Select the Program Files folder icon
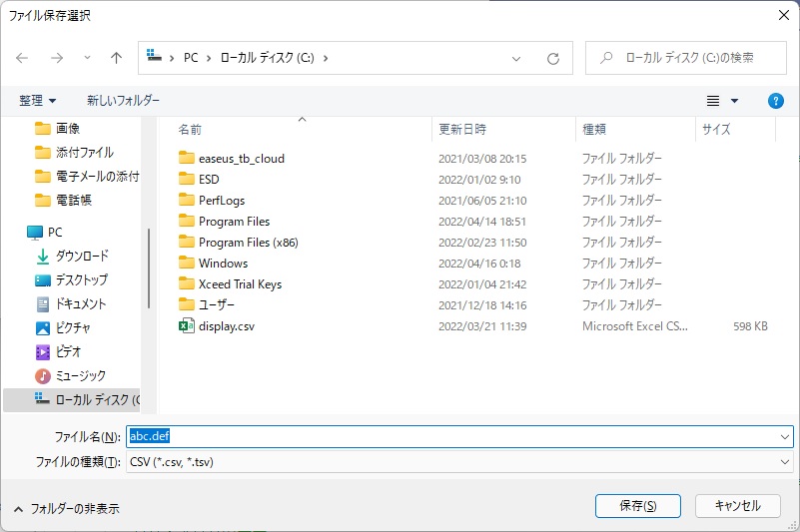 tap(186, 221)
